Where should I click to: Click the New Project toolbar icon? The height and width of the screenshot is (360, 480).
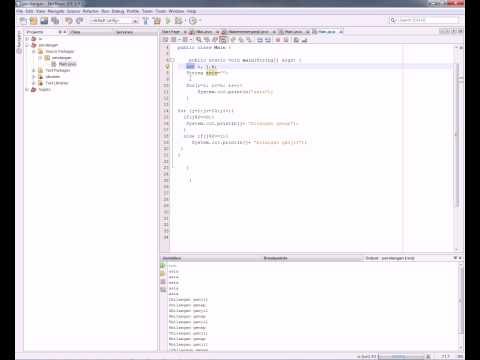(33, 21)
